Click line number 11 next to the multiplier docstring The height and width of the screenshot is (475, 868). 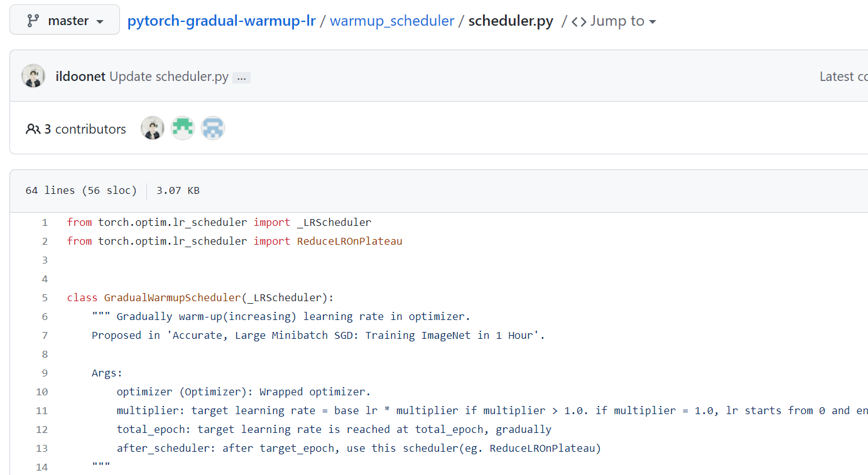point(41,410)
